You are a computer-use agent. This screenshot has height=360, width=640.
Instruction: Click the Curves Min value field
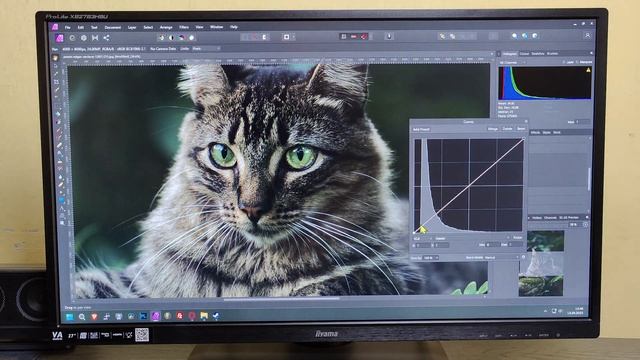coord(493,245)
